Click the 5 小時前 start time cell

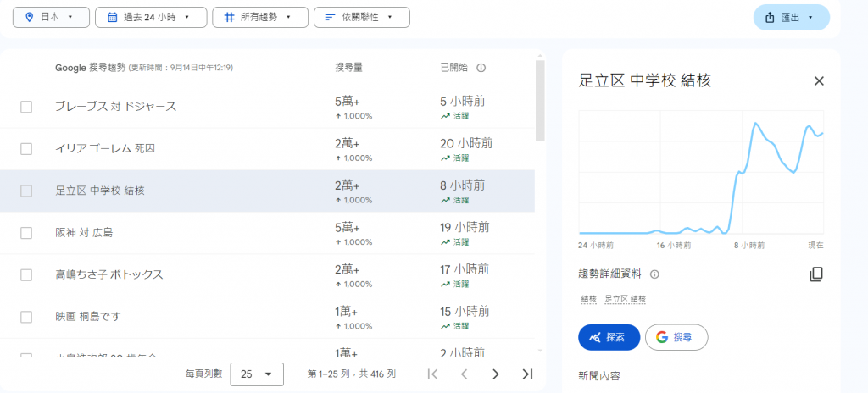(x=463, y=102)
